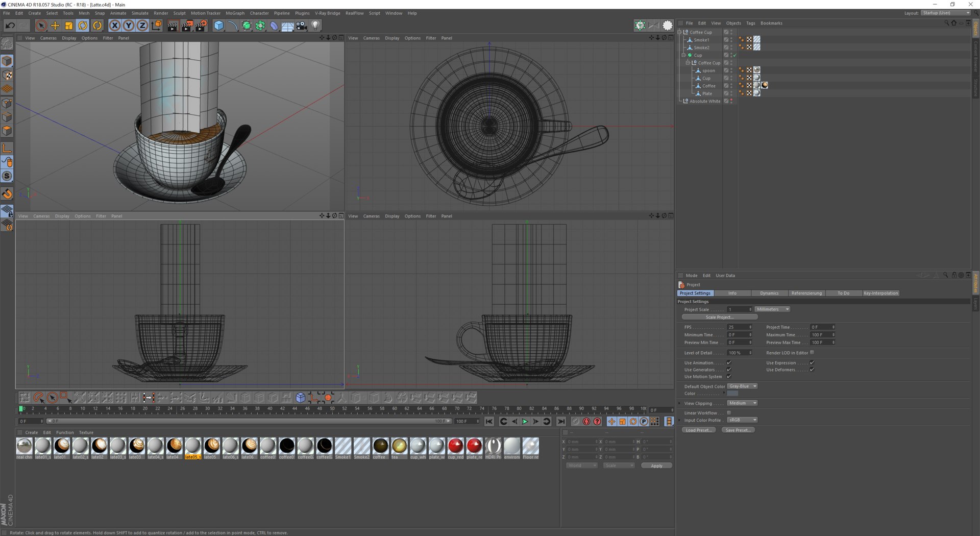This screenshot has width=980, height=536.
Task: Expand the View Clipping disclosure arrow
Action: point(680,403)
